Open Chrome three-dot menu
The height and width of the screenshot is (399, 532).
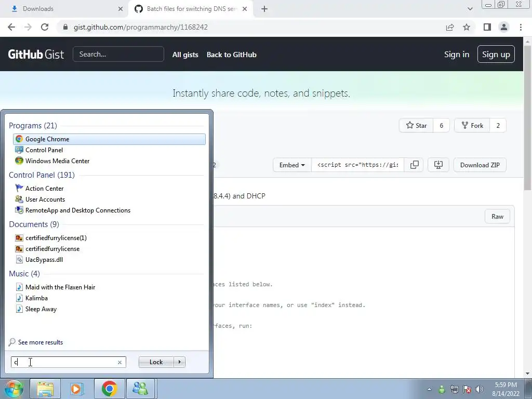pyautogui.click(x=521, y=27)
